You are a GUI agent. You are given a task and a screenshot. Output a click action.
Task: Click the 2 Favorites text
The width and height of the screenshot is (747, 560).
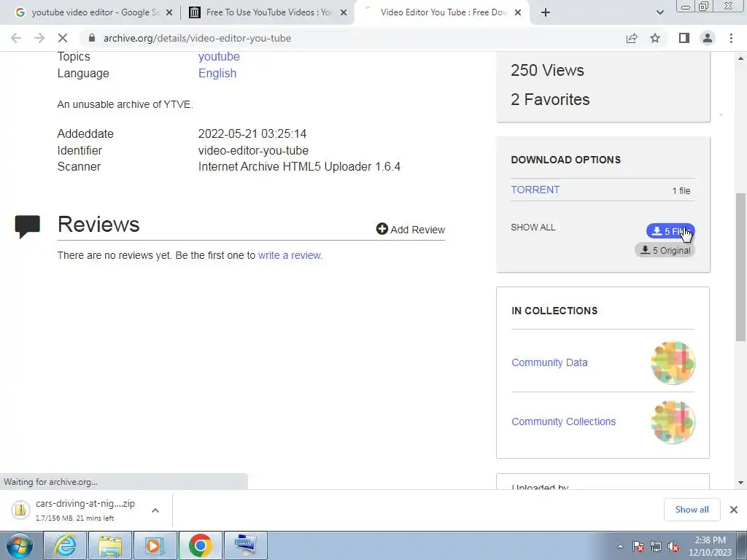click(x=550, y=99)
